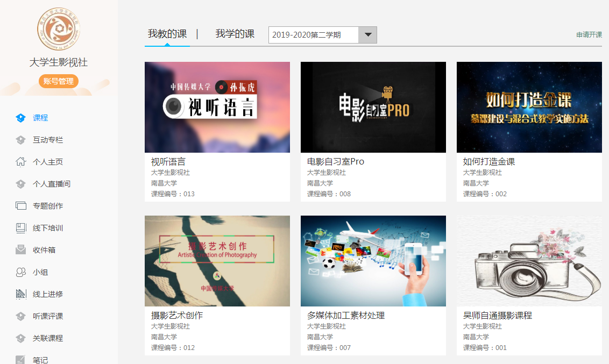Open the 视听语言 course thumbnail

217,107
